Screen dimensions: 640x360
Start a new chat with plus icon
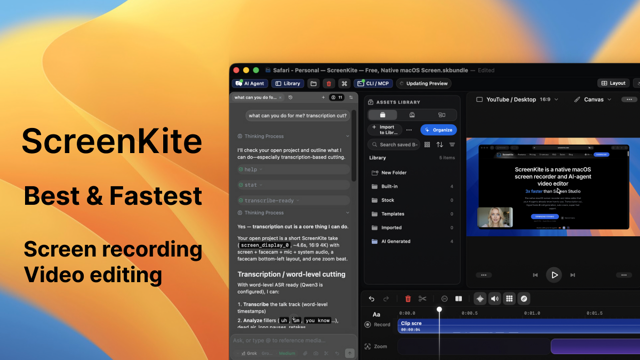click(323, 98)
